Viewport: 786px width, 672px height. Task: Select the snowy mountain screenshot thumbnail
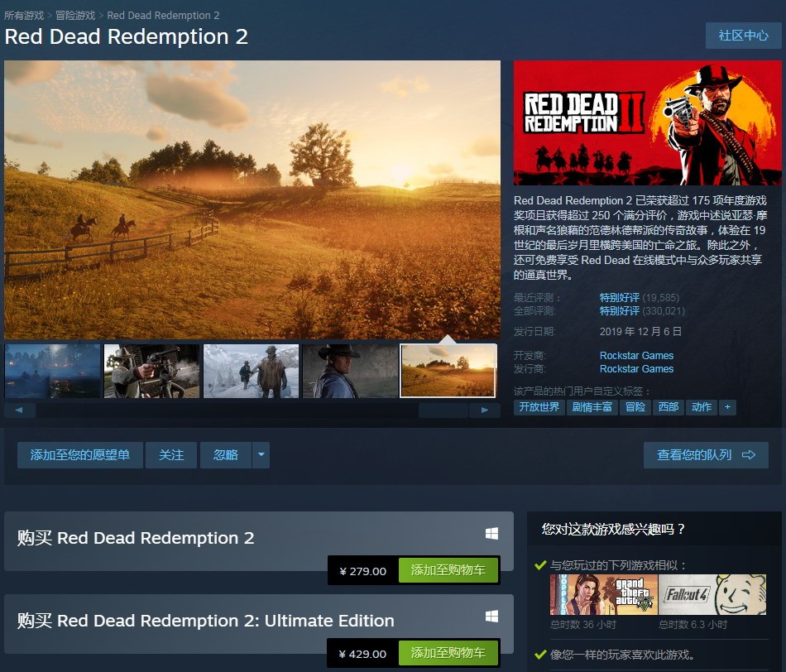click(x=252, y=371)
